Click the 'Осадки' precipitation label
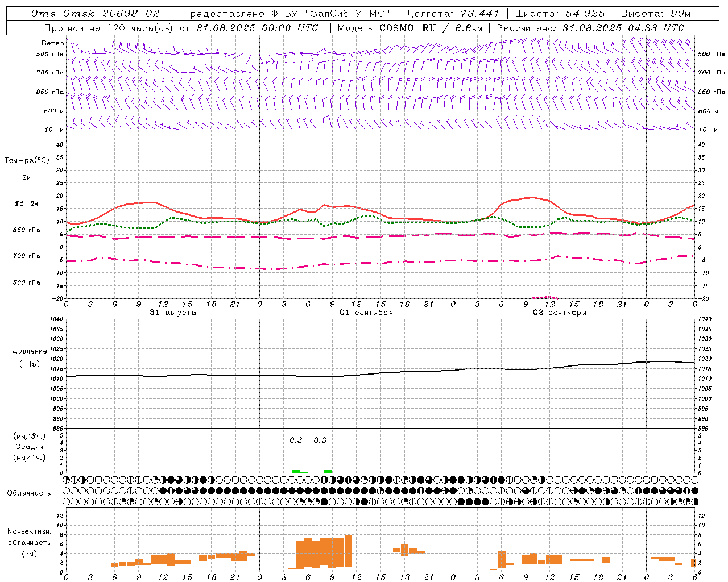 pos(30,447)
